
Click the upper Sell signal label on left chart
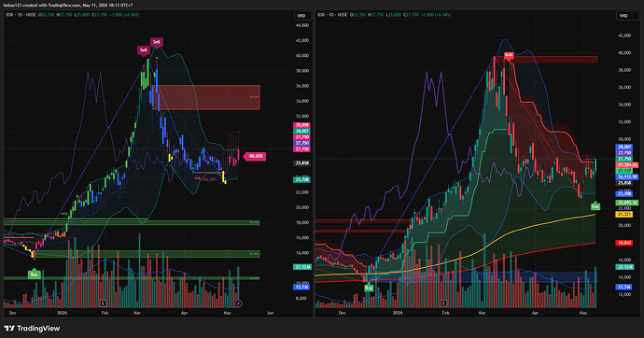pos(157,42)
